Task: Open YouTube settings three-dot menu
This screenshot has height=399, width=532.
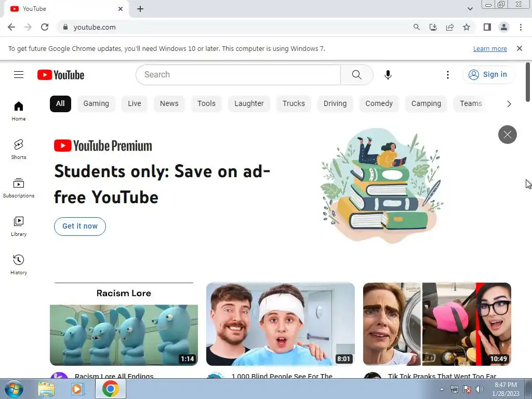Action: (x=447, y=75)
